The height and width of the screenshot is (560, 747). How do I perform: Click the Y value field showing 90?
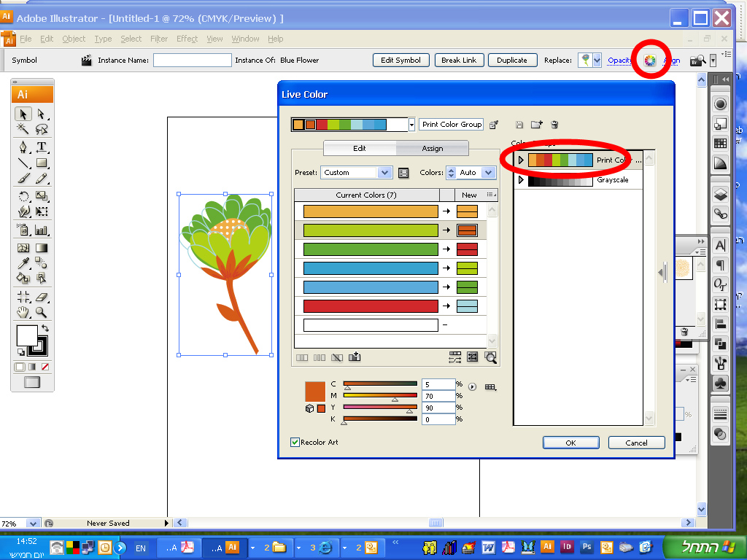tap(438, 408)
